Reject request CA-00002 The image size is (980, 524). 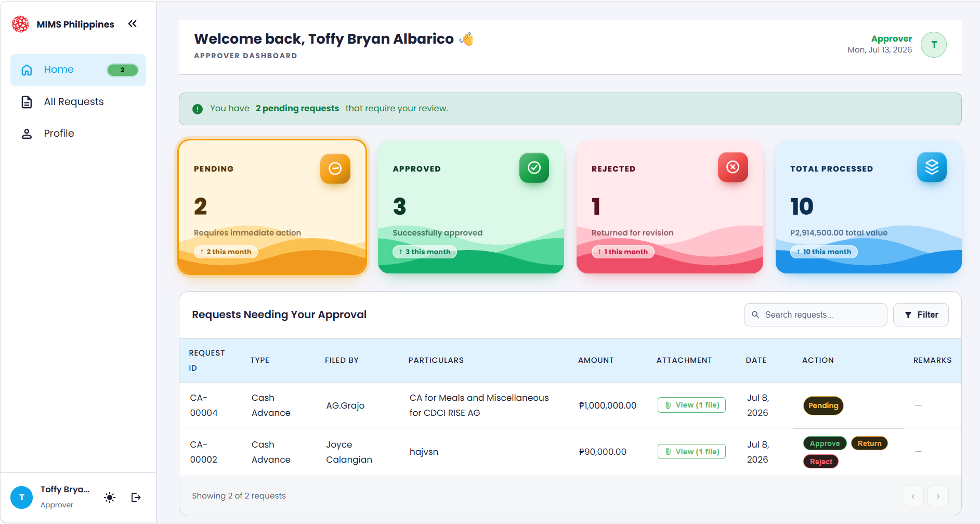tap(821, 462)
